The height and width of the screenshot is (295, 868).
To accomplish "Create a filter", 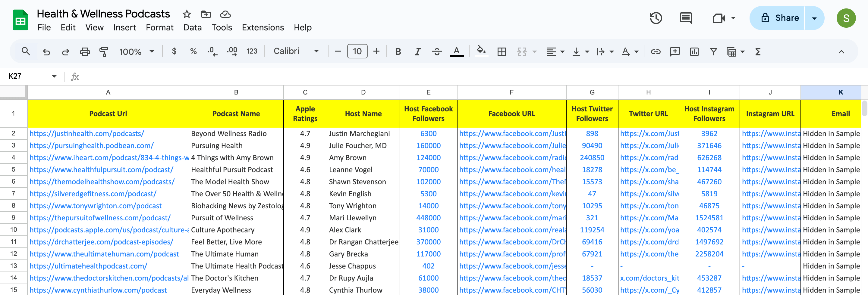I will [x=713, y=51].
